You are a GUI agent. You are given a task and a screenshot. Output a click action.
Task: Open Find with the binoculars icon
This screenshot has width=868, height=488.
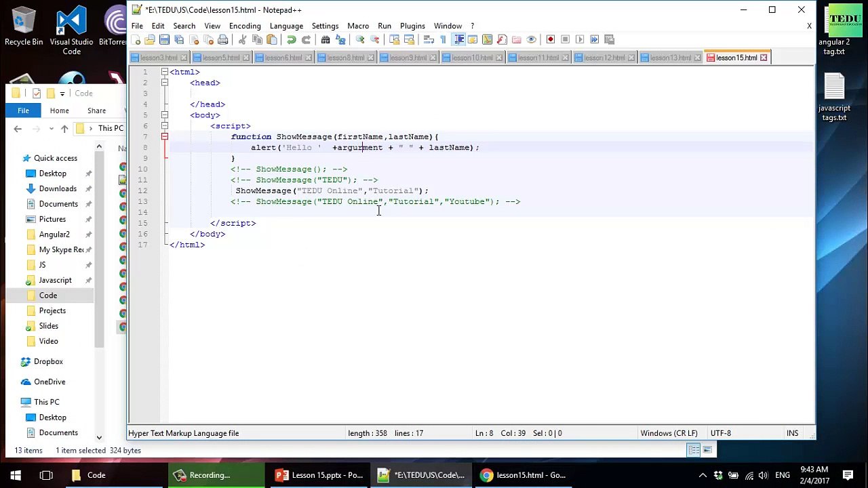325,40
